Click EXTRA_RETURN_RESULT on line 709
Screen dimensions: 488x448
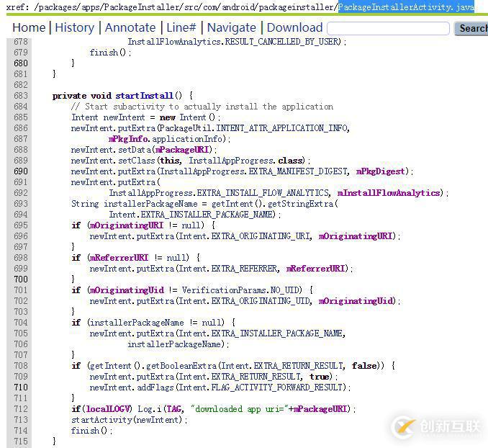click(256, 377)
